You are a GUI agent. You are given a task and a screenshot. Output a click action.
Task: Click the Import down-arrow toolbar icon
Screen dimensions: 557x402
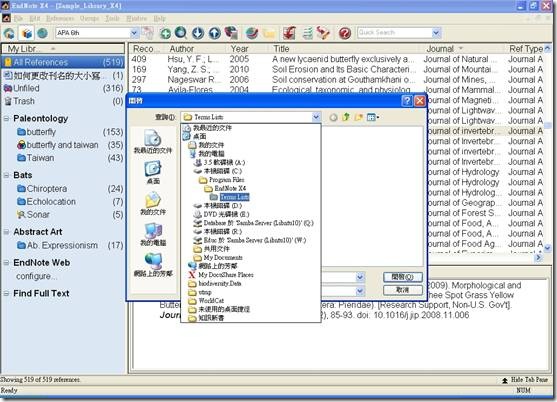click(x=198, y=33)
